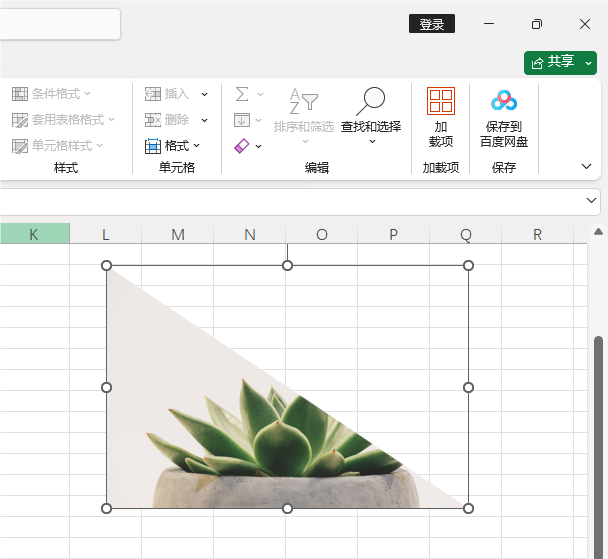Open the Add-ins (加载项) button
The width and height of the screenshot is (608, 559).
pos(441,117)
